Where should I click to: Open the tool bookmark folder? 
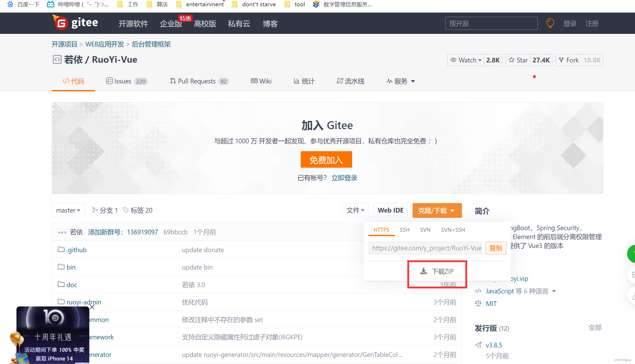295,4
